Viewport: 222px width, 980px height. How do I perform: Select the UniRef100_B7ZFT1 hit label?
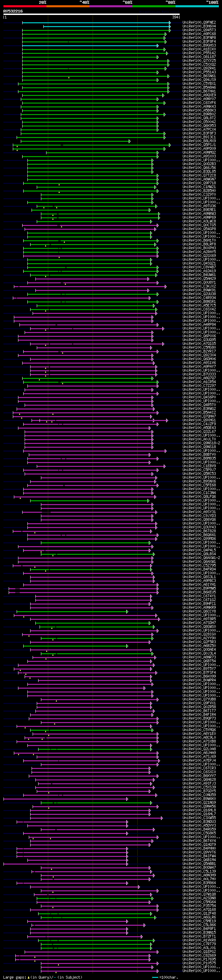click(x=199, y=936)
